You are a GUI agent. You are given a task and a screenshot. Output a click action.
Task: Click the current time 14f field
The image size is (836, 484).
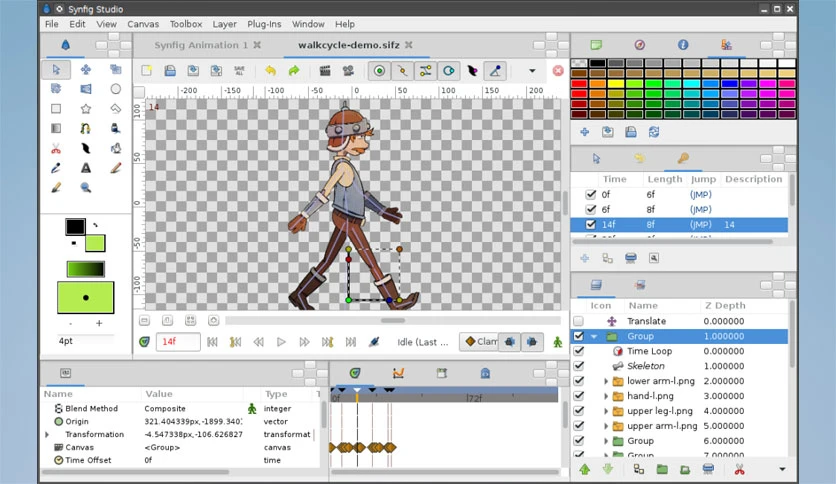pyautogui.click(x=178, y=342)
